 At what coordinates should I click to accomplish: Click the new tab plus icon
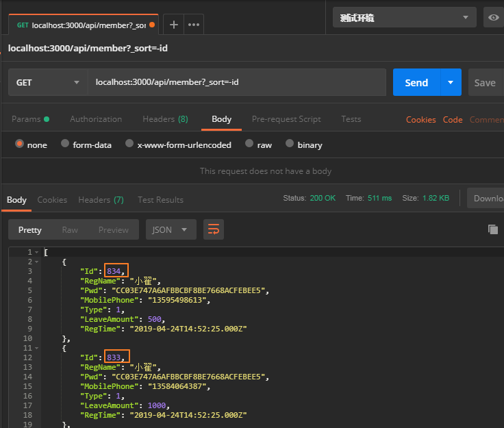point(174,25)
